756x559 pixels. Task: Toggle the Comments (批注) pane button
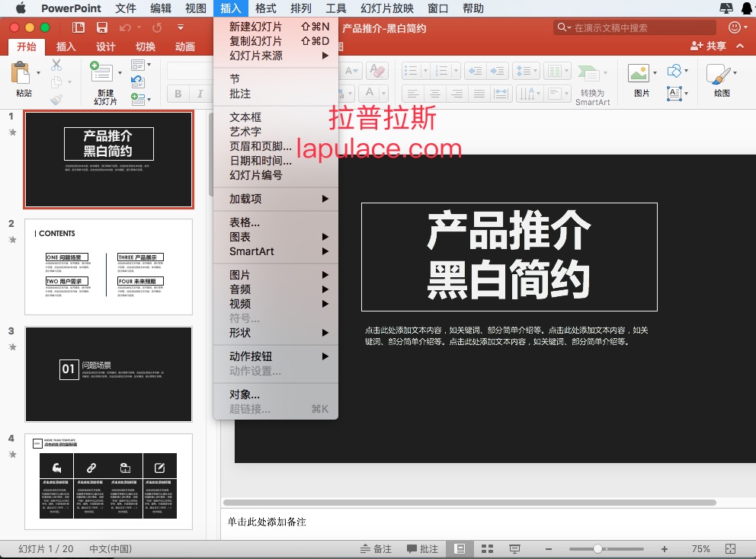423,548
